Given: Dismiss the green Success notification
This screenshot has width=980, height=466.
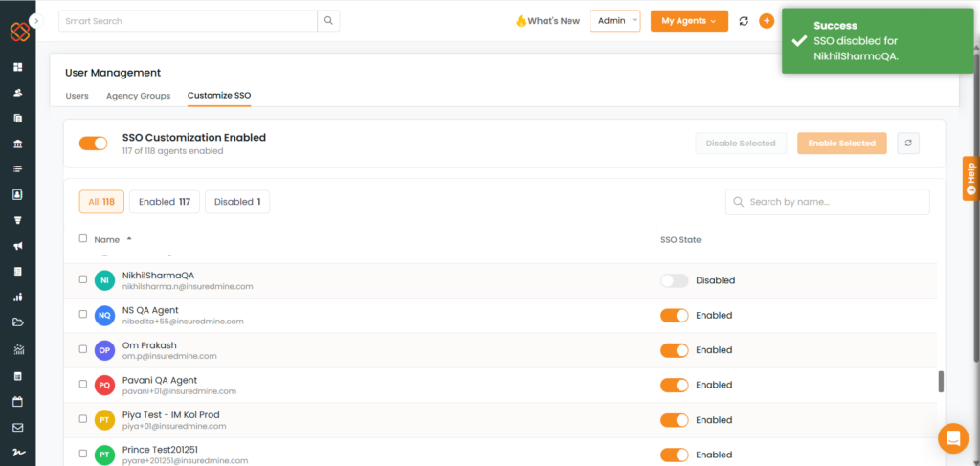Looking at the screenshot, I should point(879,41).
